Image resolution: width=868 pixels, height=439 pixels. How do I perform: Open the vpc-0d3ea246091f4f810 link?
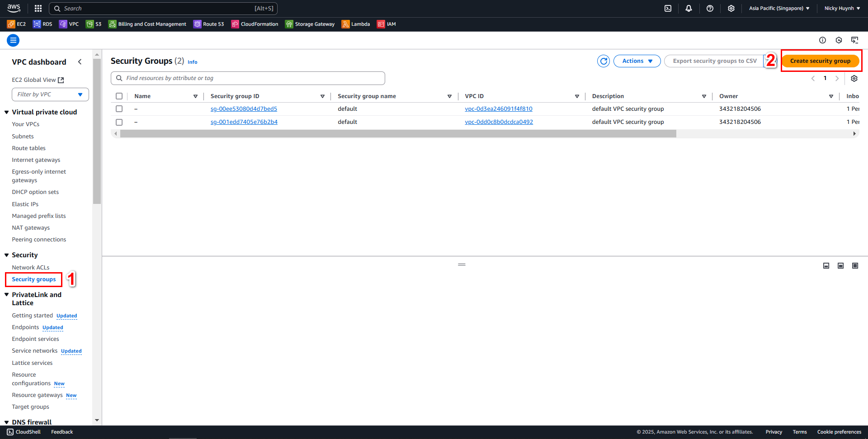(x=498, y=109)
